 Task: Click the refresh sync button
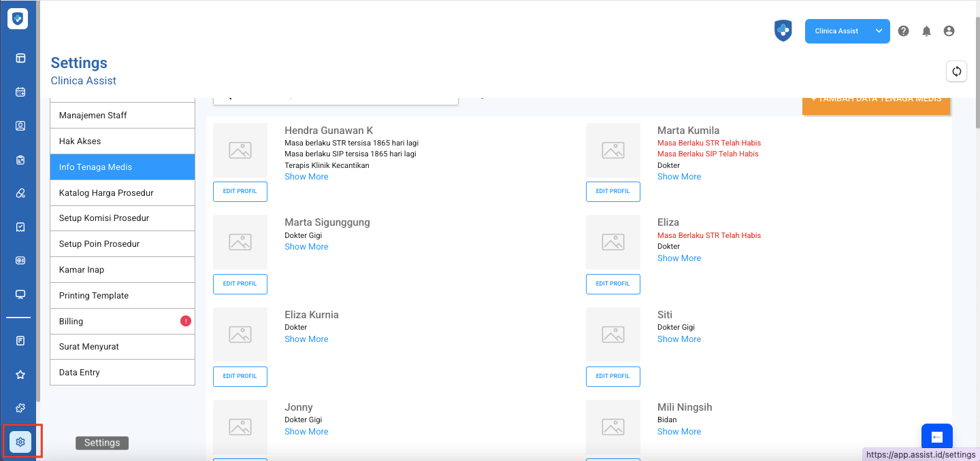pyautogui.click(x=956, y=71)
